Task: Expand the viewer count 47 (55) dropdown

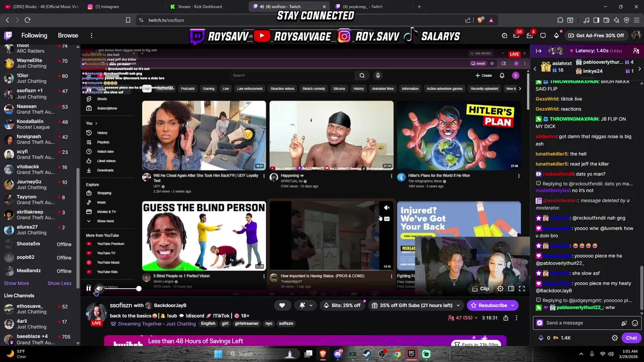Action: pyautogui.click(x=462, y=318)
